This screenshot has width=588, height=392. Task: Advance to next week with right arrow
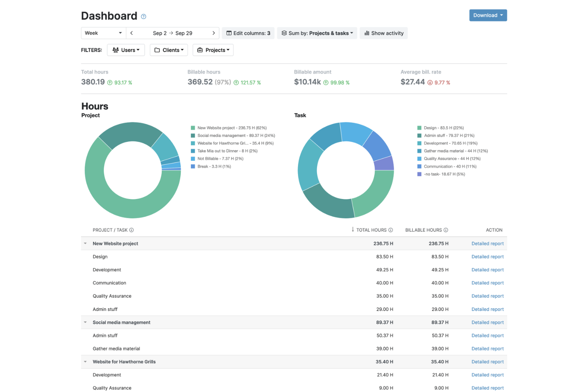pos(214,33)
